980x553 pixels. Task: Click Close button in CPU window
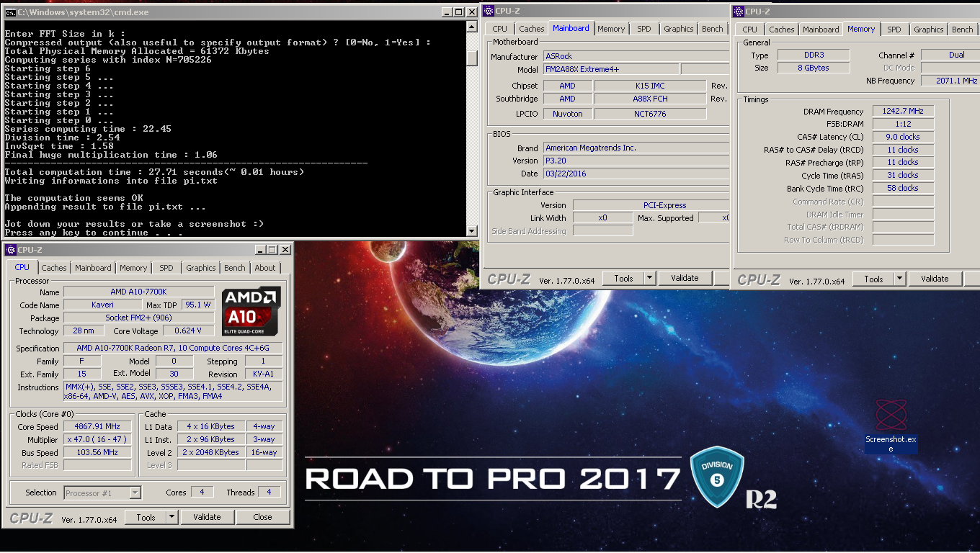point(263,517)
